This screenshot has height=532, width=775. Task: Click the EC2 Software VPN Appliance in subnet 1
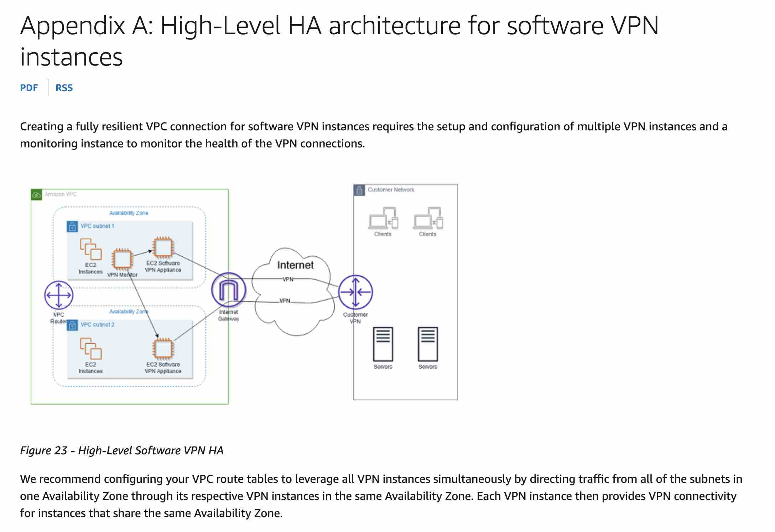163,247
